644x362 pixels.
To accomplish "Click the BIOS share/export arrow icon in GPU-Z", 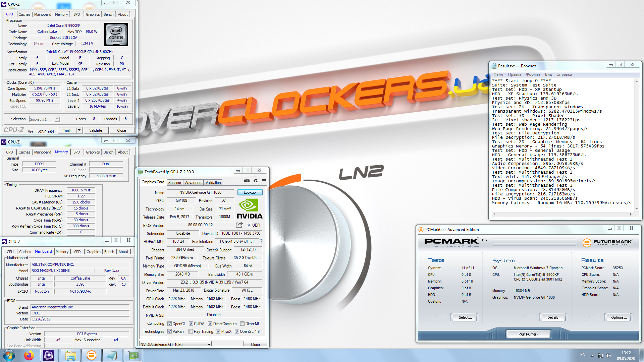I will [x=239, y=225].
